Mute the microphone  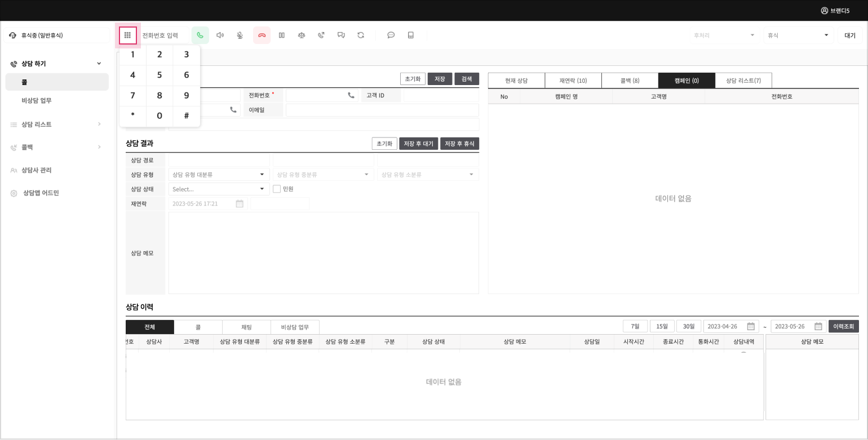pos(240,35)
